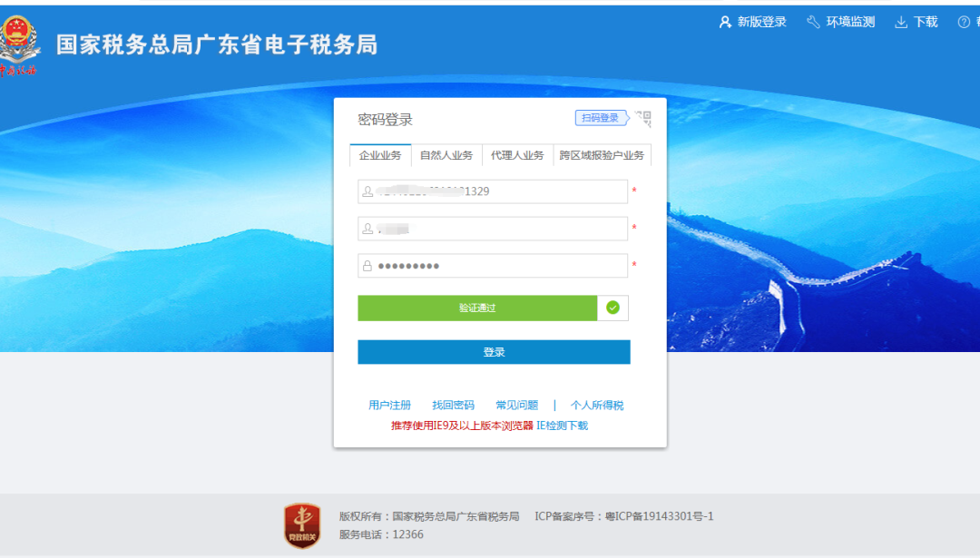Click the help question mark icon
Image resolution: width=980 pixels, height=558 pixels.
[x=964, y=22]
